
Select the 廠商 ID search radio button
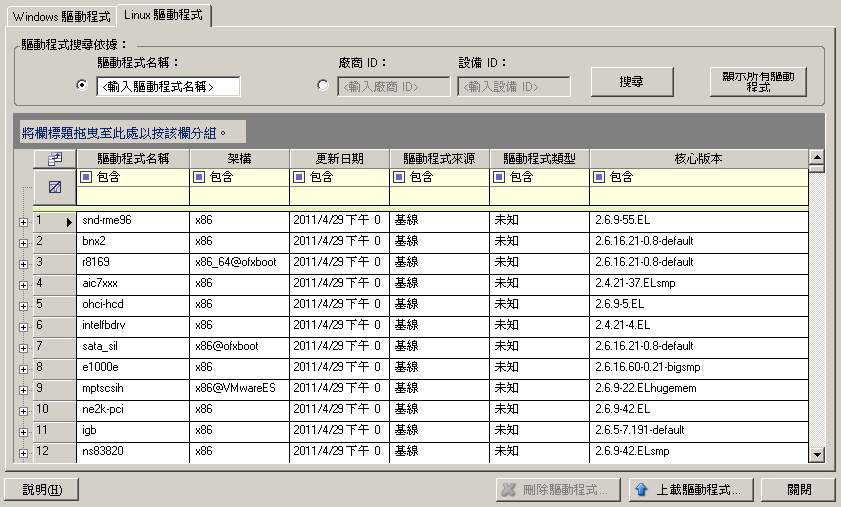(x=323, y=86)
